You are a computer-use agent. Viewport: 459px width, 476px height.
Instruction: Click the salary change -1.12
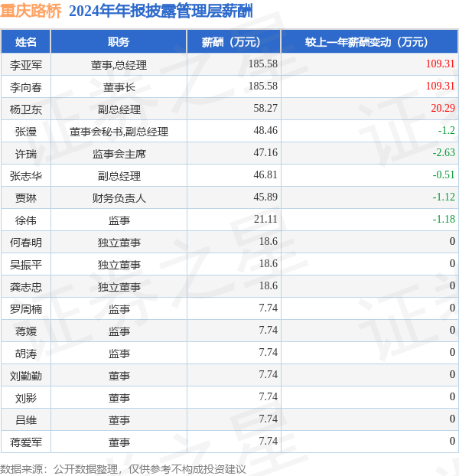click(444, 197)
